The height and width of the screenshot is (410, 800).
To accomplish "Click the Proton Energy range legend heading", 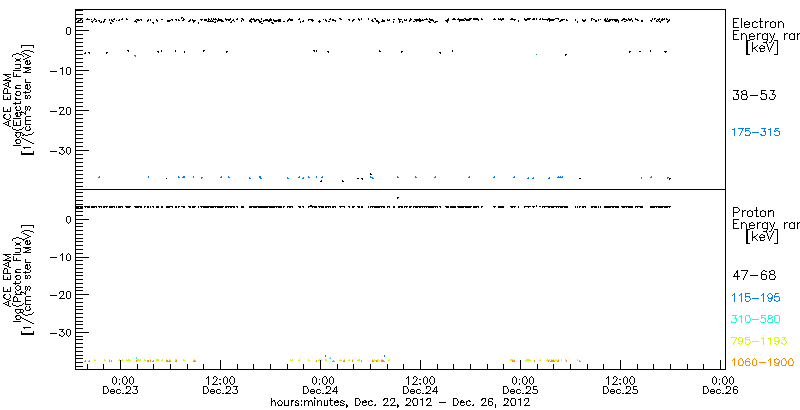I will (765, 224).
